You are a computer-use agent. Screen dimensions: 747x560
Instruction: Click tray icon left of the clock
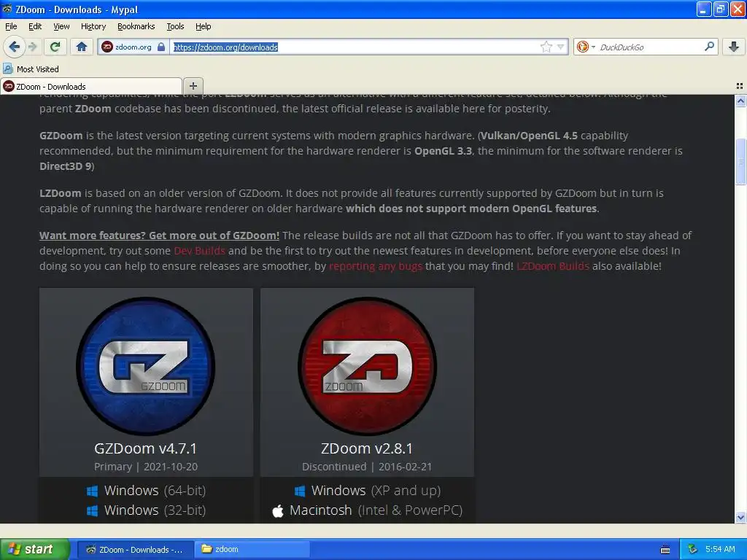click(693, 550)
